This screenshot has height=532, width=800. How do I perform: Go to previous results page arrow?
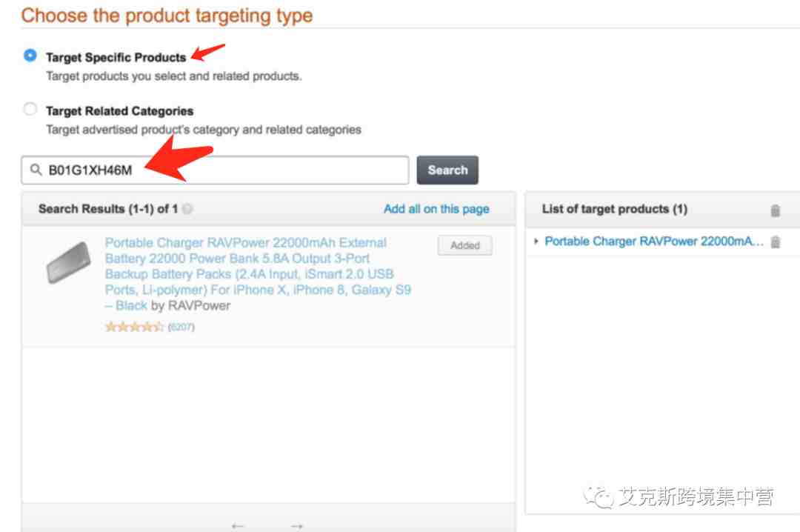(237, 525)
